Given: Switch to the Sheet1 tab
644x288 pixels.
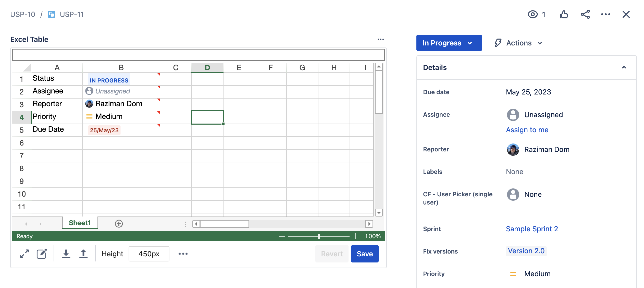Looking at the screenshot, I should (79, 223).
